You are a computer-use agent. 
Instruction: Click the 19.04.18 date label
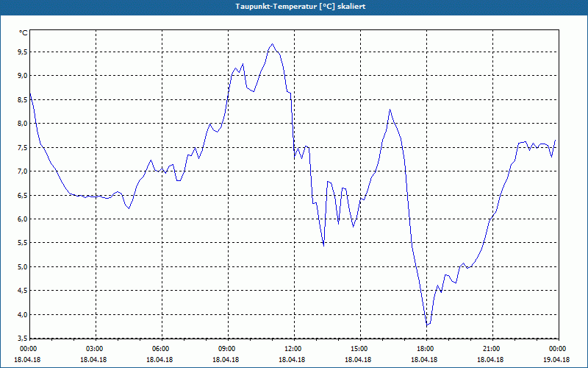click(x=556, y=359)
